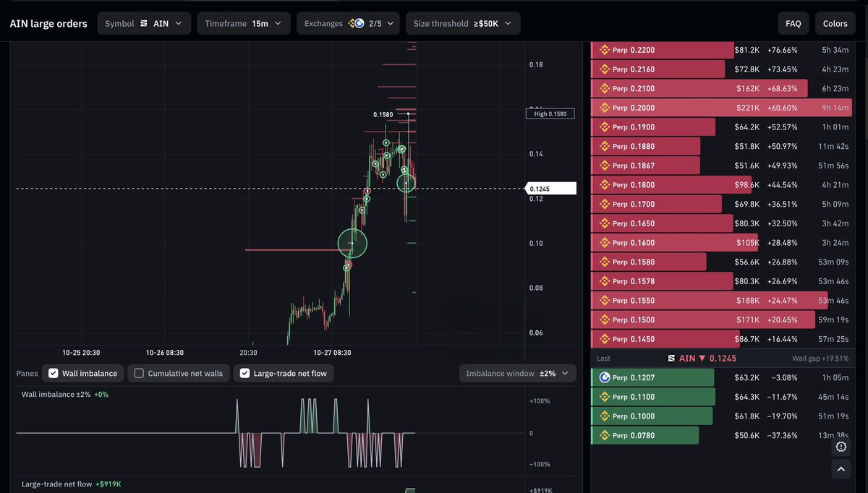Disable the Large-trade net flow pane
This screenshot has height=493, width=868.
click(x=245, y=374)
